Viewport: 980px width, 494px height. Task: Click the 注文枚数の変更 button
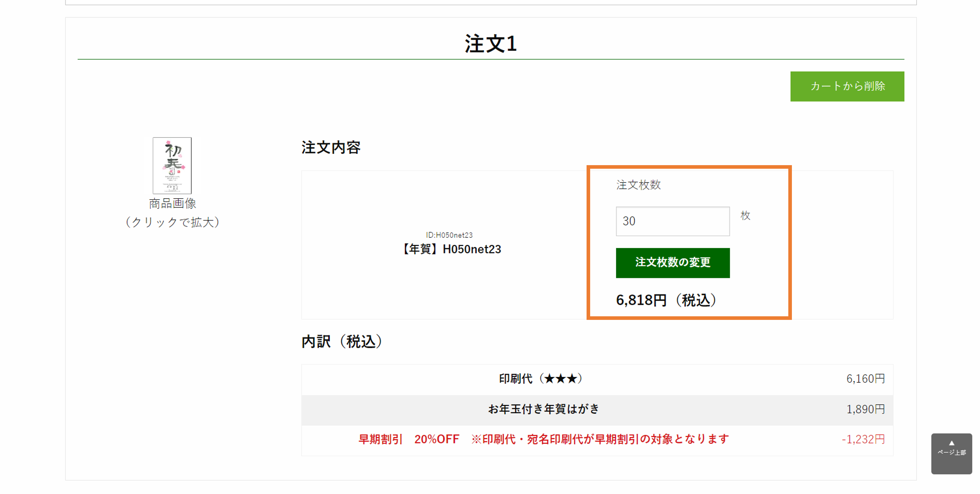tap(673, 262)
